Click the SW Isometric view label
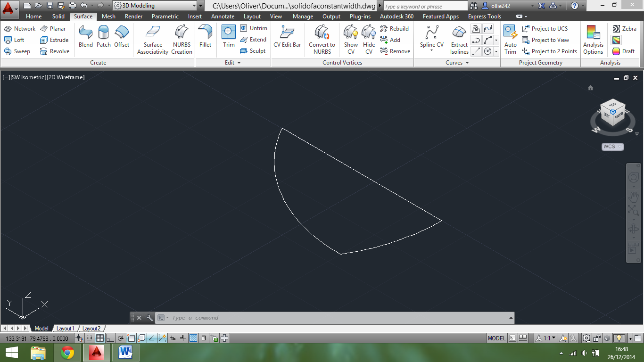This screenshot has width=644, height=362. tap(28, 77)
